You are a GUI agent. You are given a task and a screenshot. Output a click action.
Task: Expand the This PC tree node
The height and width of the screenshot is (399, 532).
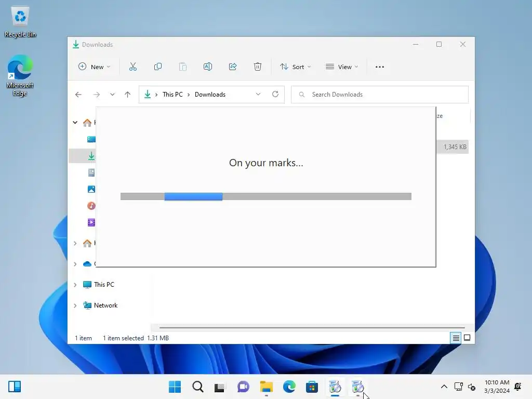pyautogui.click(x=75, y=285)
